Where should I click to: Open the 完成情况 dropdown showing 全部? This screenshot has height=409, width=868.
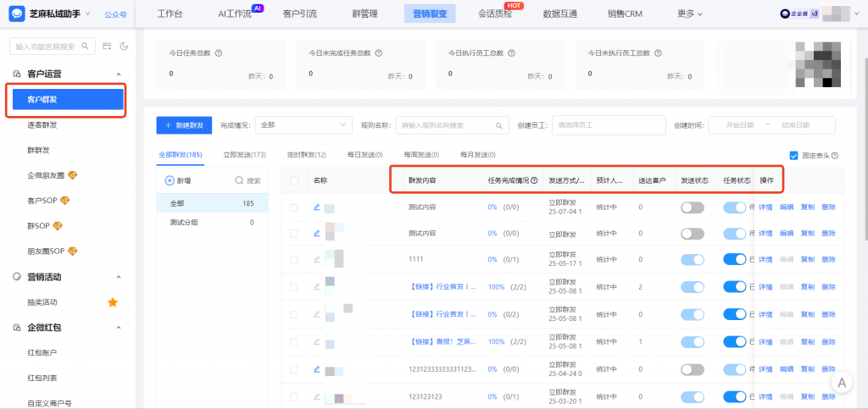pyautogui.click(x=303, y=125)
